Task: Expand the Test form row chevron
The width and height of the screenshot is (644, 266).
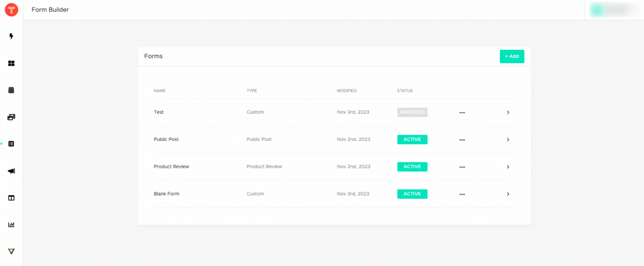Action: [508, 112]
